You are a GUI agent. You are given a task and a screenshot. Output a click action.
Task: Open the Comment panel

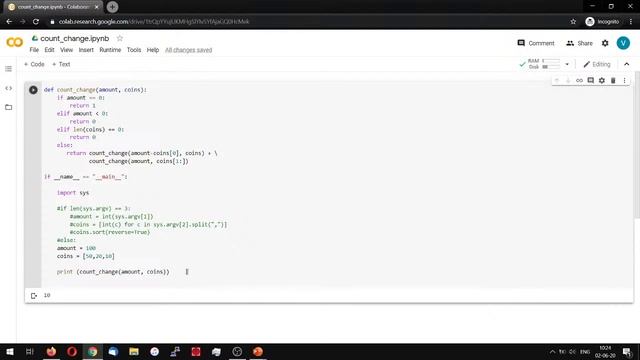536,43
